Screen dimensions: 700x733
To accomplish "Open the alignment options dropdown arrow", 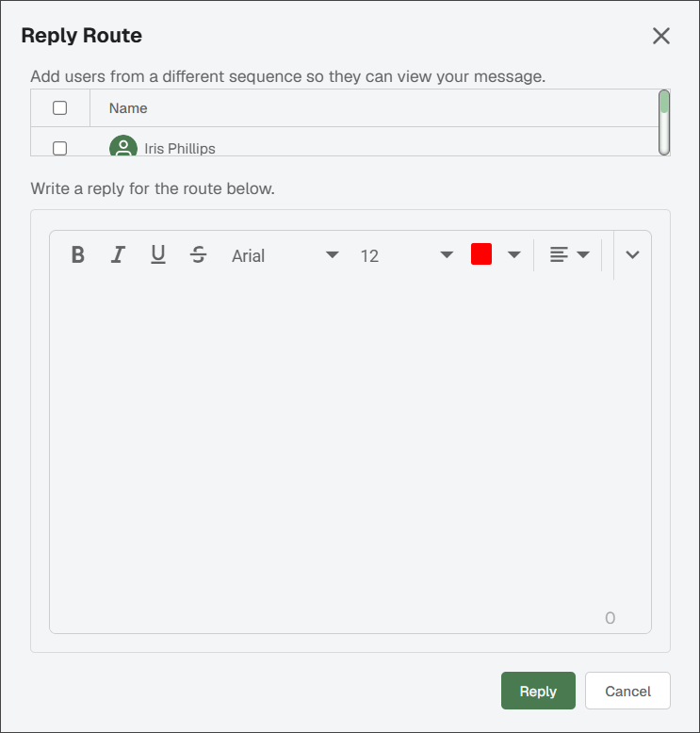I will click(x=583, y=254).
